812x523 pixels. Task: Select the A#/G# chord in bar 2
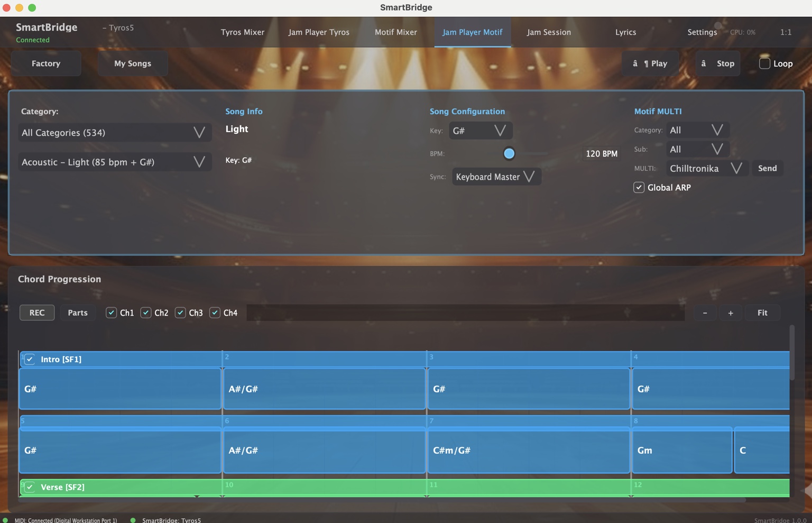324,389
